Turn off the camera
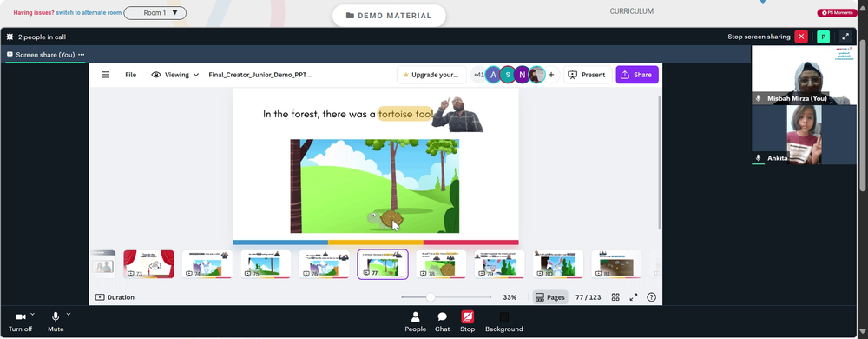Viewport: 868px width, 339px height. tap(21, 322)
